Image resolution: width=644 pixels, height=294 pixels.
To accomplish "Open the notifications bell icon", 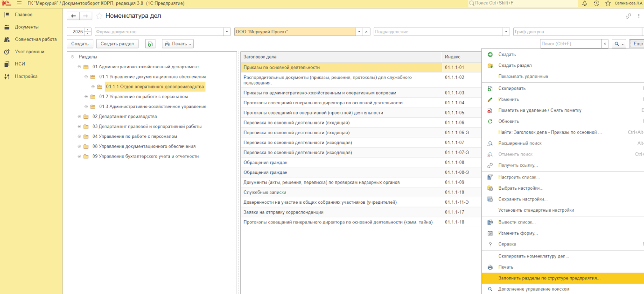I will click(585, 3).
